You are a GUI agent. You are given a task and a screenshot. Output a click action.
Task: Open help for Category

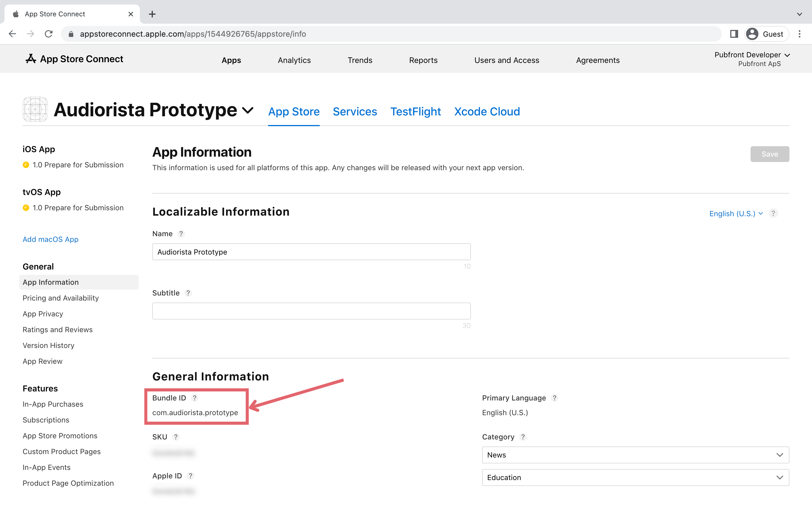(523, 437)
